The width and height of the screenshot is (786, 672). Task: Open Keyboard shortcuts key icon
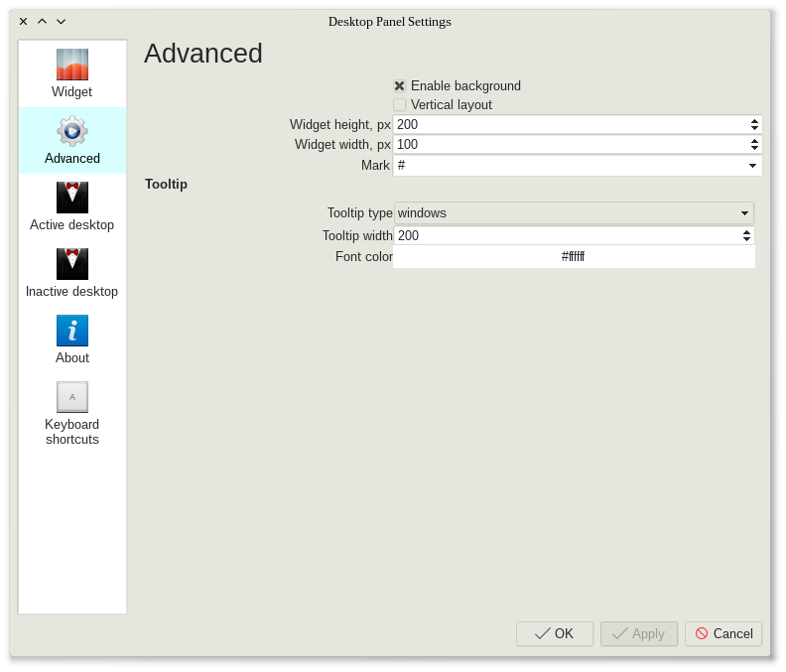click(x=72, y=397)
